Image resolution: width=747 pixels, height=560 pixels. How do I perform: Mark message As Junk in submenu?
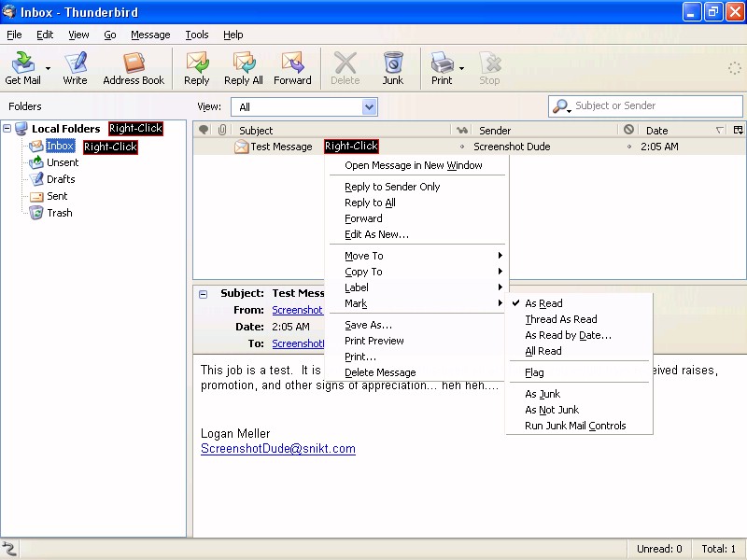[x=579, y=394]
